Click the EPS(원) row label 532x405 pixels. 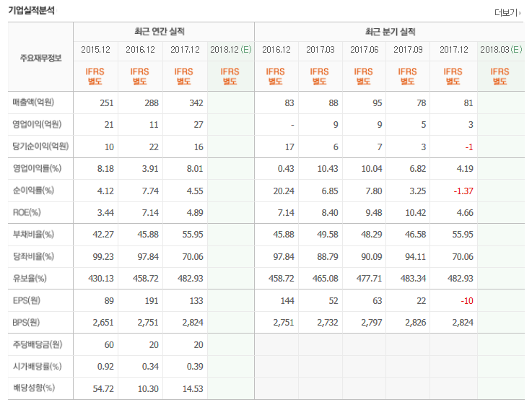pos(27,300)
